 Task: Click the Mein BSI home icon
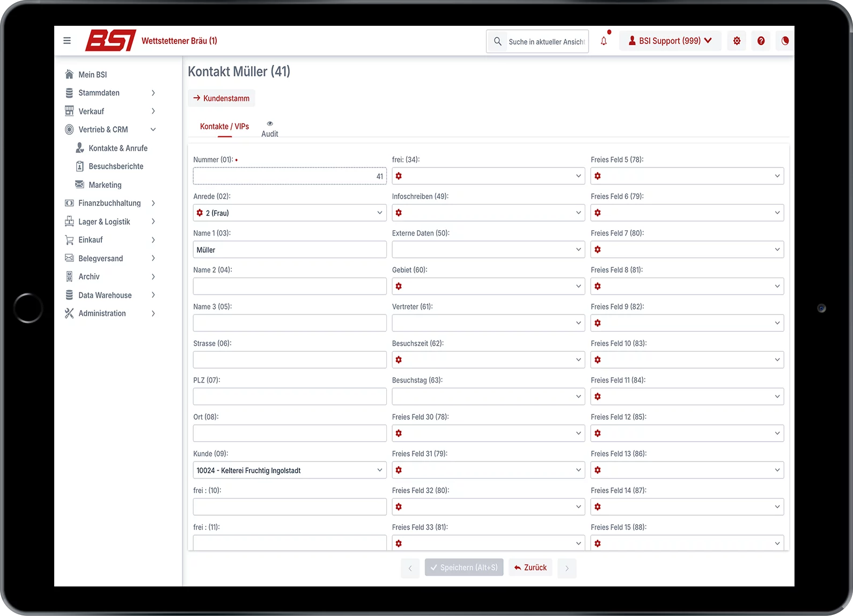pyautogui.click(x=69, y=74)
